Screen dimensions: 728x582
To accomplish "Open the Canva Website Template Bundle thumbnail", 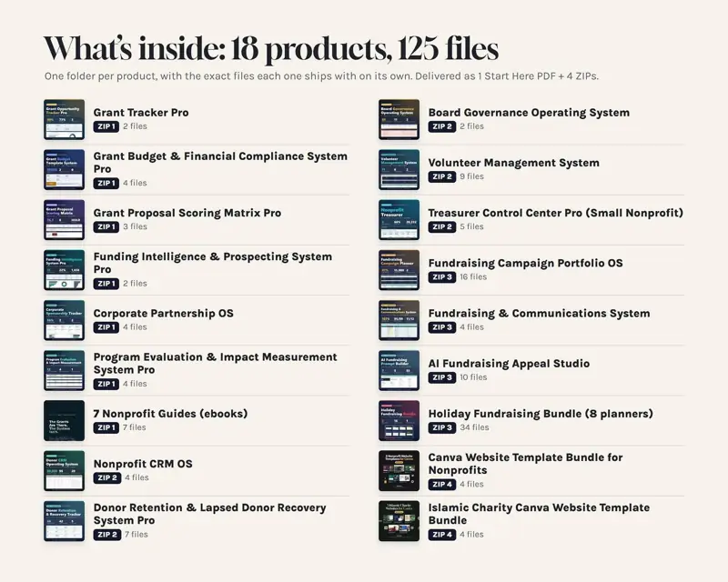I will coord(399,471).
